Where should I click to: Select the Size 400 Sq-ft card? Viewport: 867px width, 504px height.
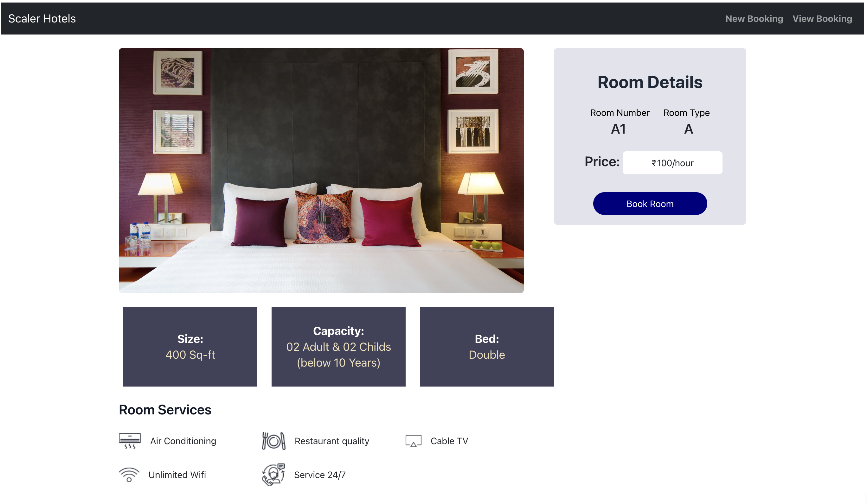190,346
